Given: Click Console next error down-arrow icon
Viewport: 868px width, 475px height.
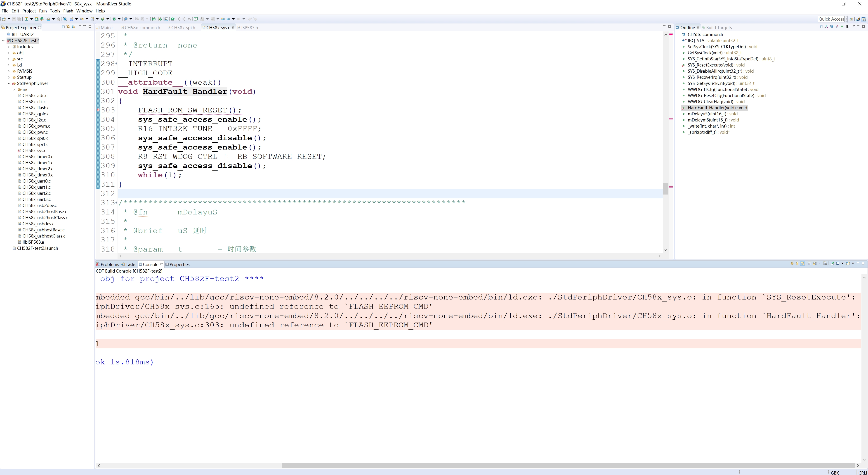Looking at the screenshot, I should point(792,263).
